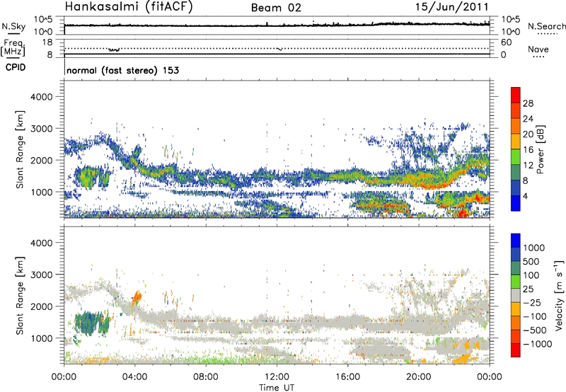The image size is (566, 392).
Task: Click the Power [dB] color bar label
Action: (x=540, y=149)
